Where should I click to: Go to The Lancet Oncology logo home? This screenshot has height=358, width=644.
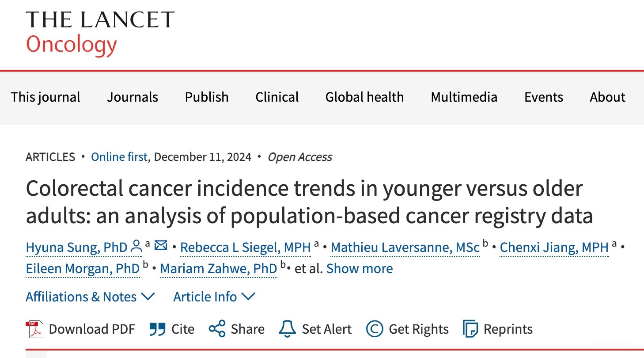click(x=100, y=33)
